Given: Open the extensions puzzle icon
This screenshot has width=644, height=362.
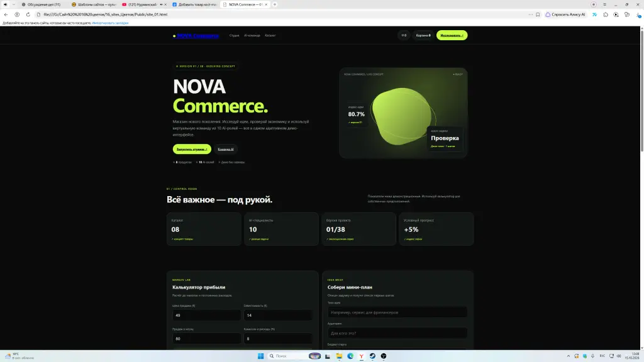Looking at the screenshot, I should [x=606, y=14].
